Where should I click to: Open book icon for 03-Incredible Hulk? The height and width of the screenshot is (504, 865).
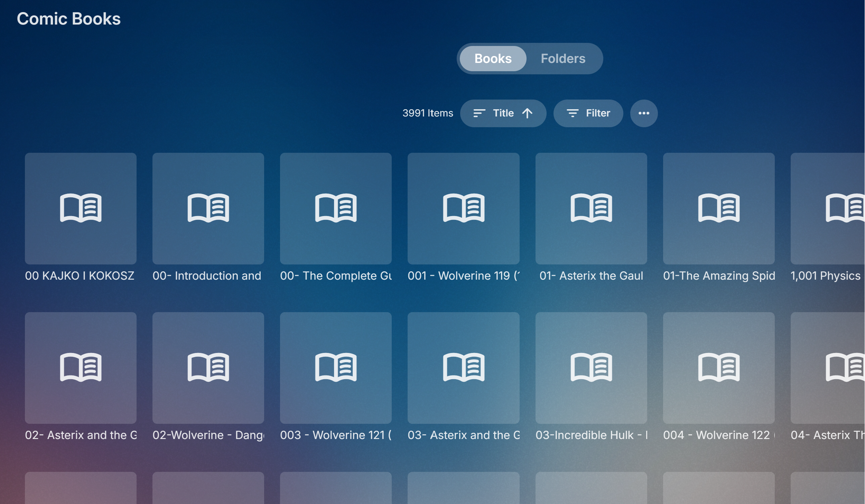591,367
